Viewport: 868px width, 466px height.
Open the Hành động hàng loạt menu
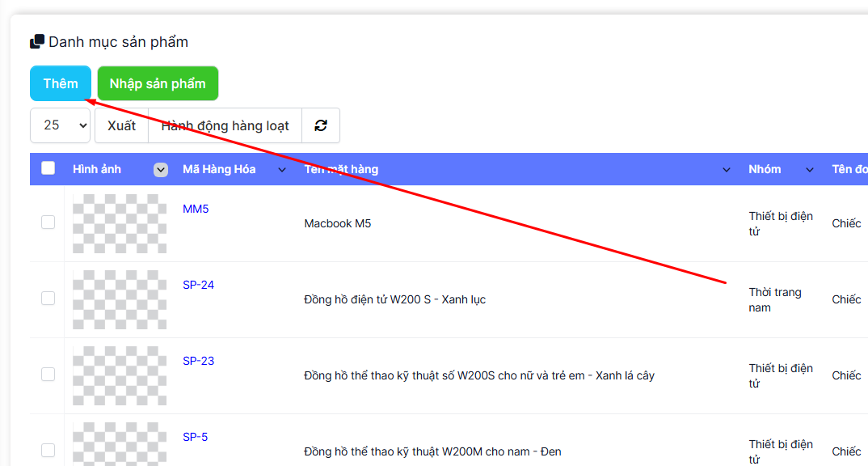point(225,125)
